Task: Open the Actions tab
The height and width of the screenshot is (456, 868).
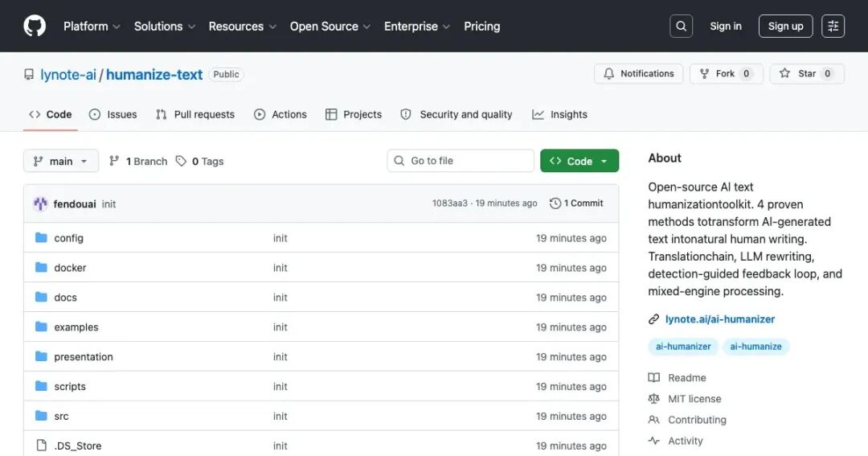Action: [x=280, y=115]
